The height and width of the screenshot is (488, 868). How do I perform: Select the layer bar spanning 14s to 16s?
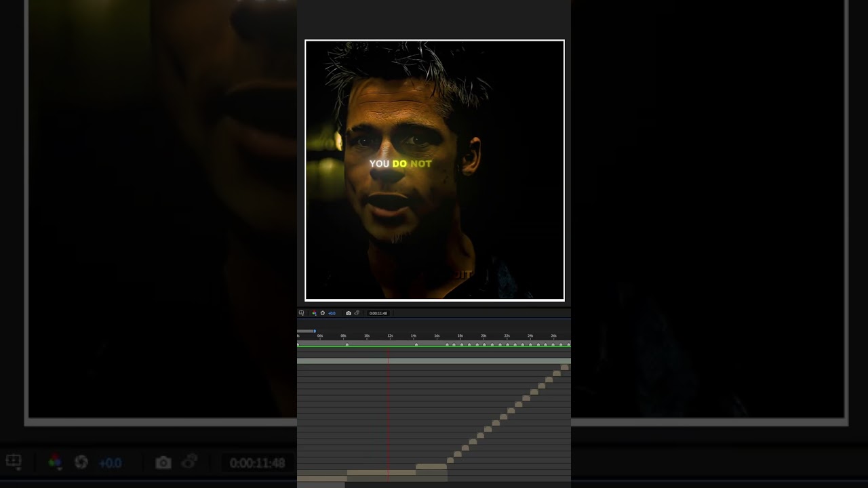tap(431, 466)
